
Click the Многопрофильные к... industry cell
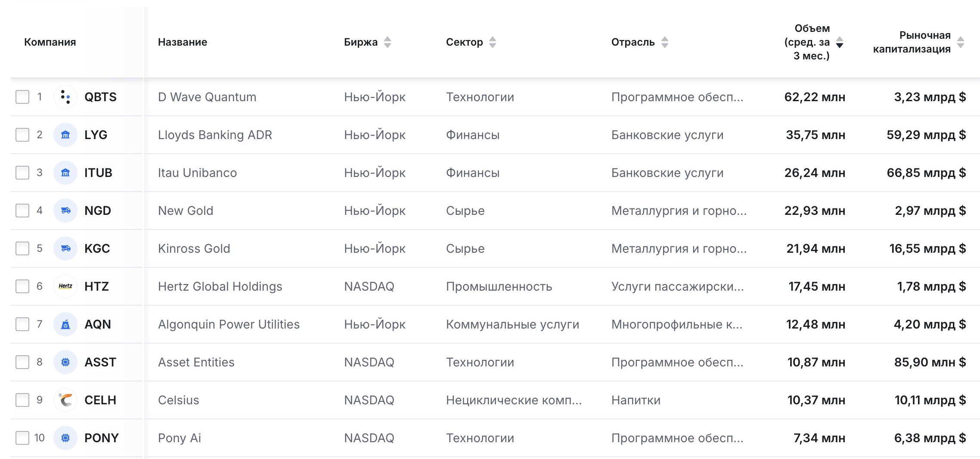pyautogui.click(x=677, y=324)
